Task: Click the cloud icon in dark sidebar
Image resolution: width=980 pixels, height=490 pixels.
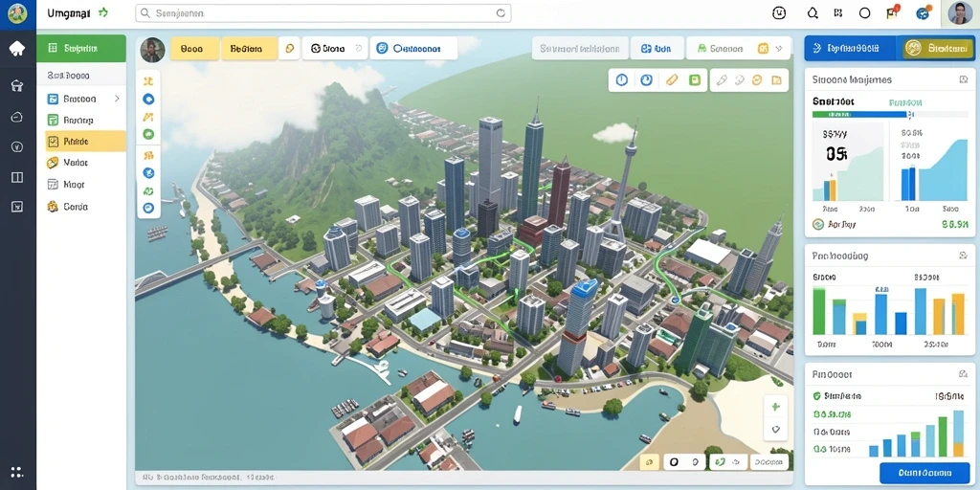Action: [x=17, y=117]
